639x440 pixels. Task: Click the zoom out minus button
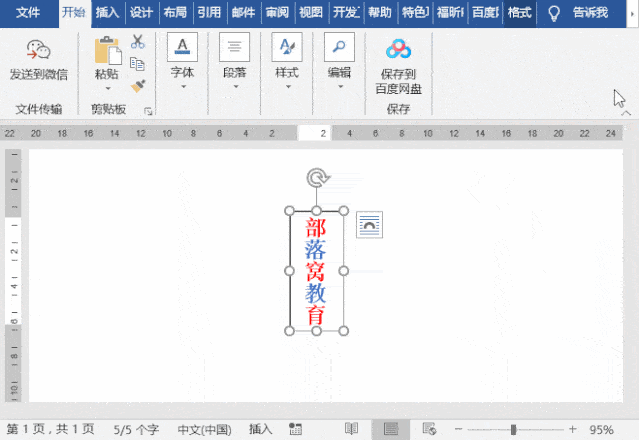pyautogui.click(x=458, y=429)
